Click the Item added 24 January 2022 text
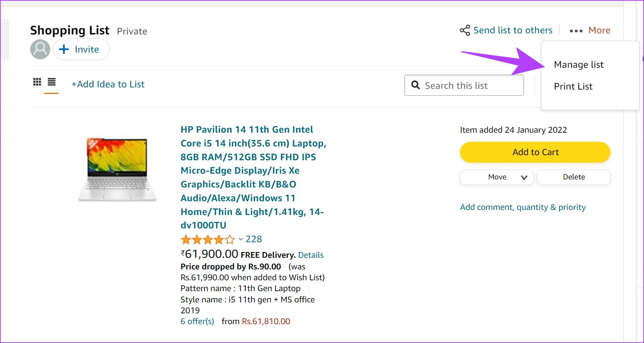Image resolution: width=644 pixels, height=343 pixels. tap(513, 130)
